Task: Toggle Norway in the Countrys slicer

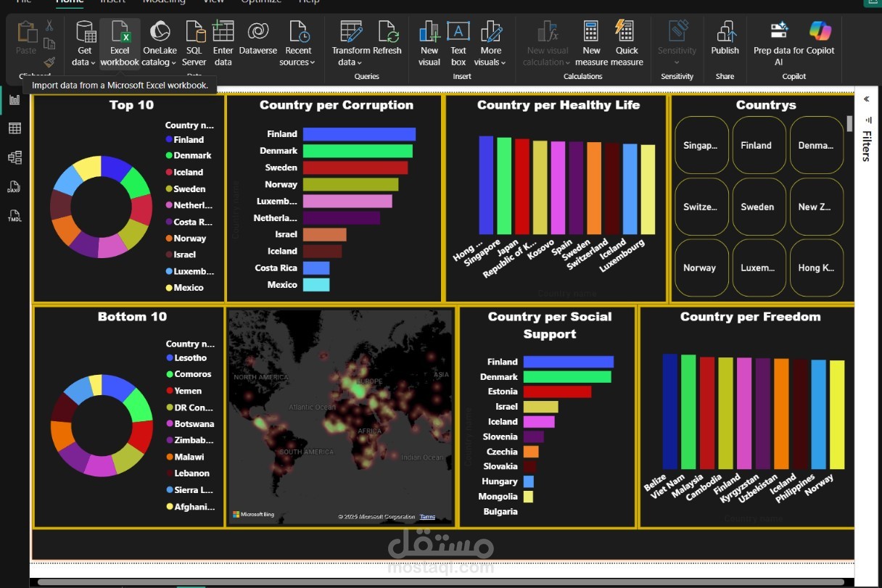Action: point(701,268)
